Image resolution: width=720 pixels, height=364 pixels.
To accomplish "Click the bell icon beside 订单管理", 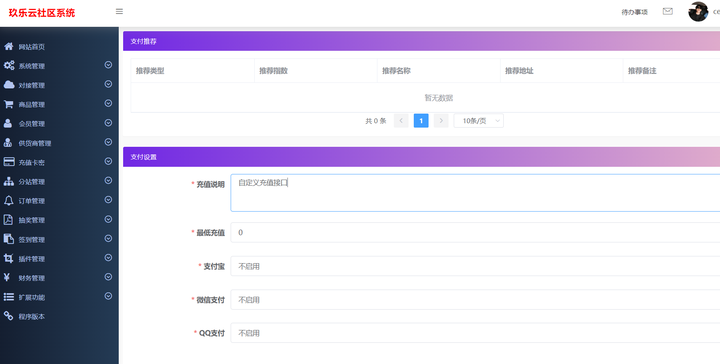I will point(9,201).
